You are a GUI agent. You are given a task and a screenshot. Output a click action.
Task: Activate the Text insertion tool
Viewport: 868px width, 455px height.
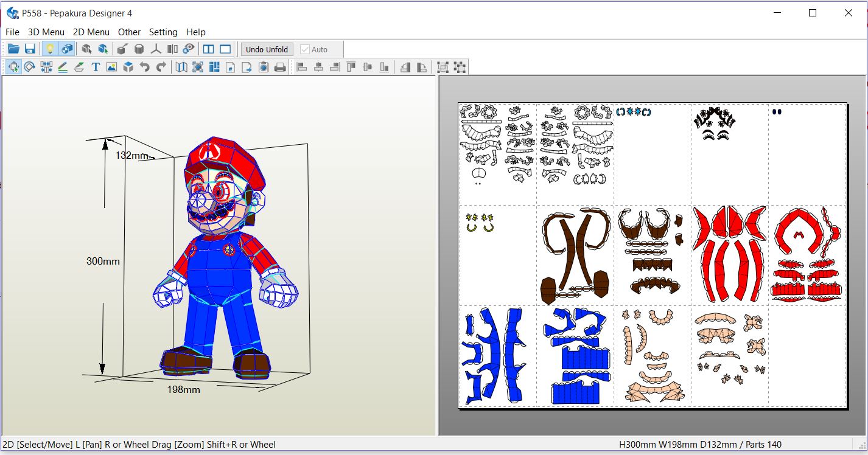point(96,67)
